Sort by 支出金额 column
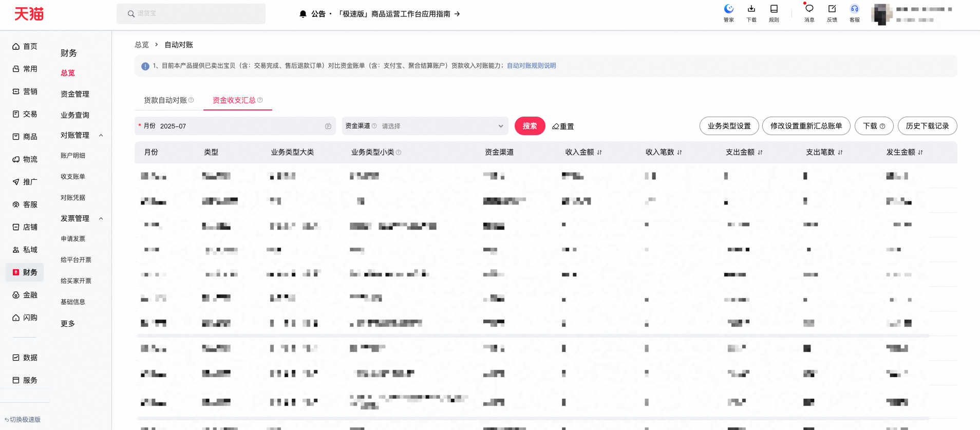This screenshot has width=980, height=430. pyautogui.click(x=760, y=153)
